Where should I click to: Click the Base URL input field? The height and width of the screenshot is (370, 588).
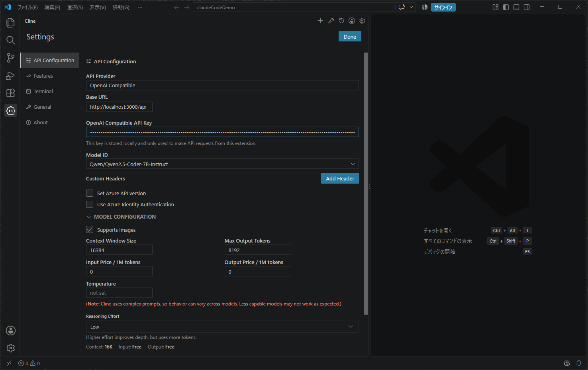(119, 107)
